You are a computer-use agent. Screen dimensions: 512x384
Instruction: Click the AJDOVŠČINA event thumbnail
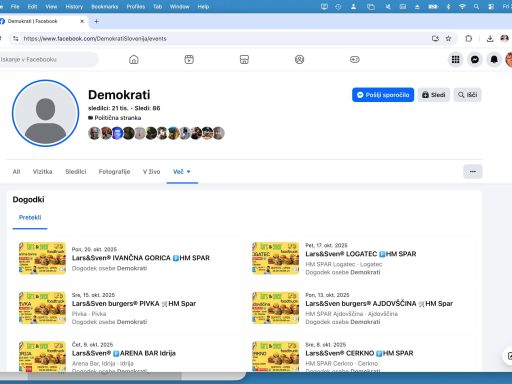276,308
